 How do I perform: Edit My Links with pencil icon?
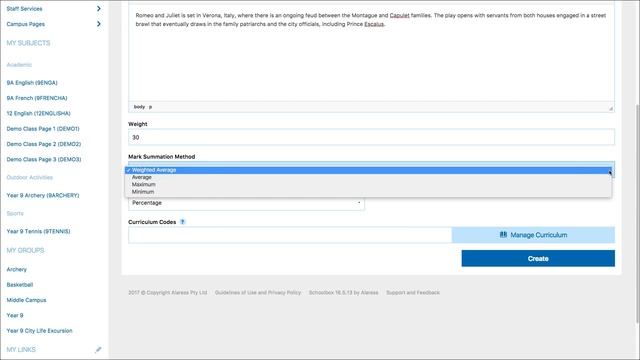[98, 350]
